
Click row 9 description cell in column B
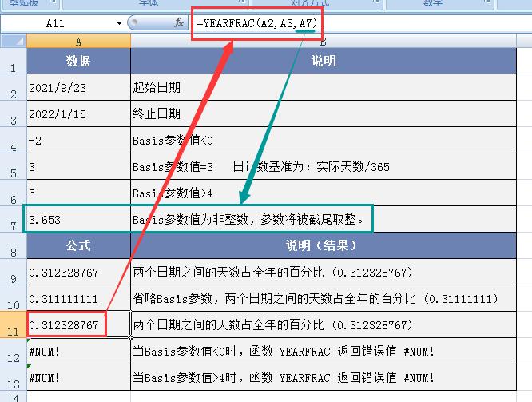click(x=324, y=272)
